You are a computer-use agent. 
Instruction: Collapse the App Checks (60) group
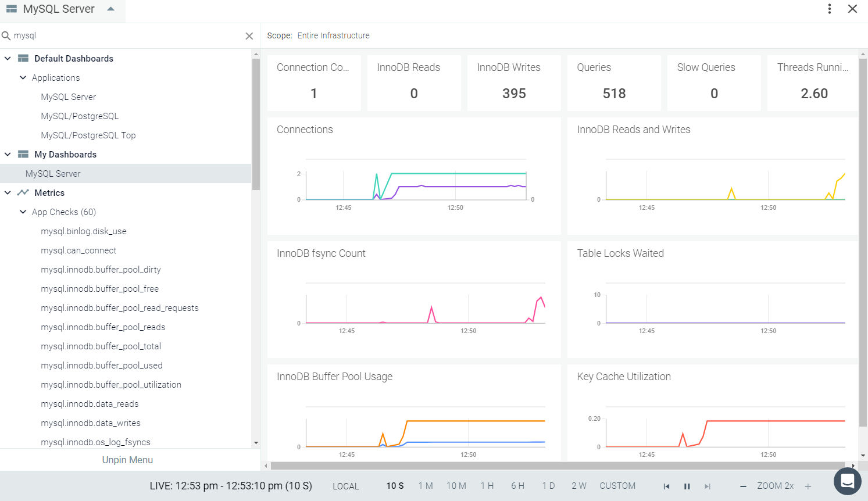(x=23, y=212)
